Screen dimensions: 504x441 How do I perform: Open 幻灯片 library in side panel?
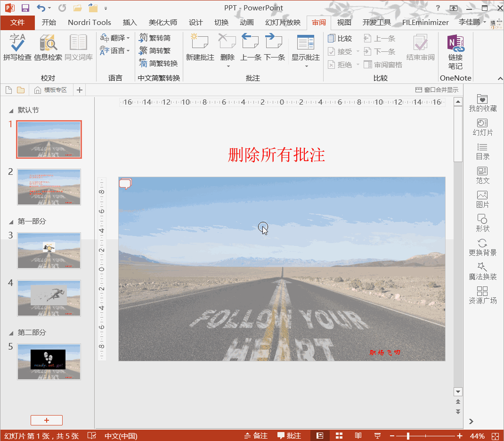(482, 128)
